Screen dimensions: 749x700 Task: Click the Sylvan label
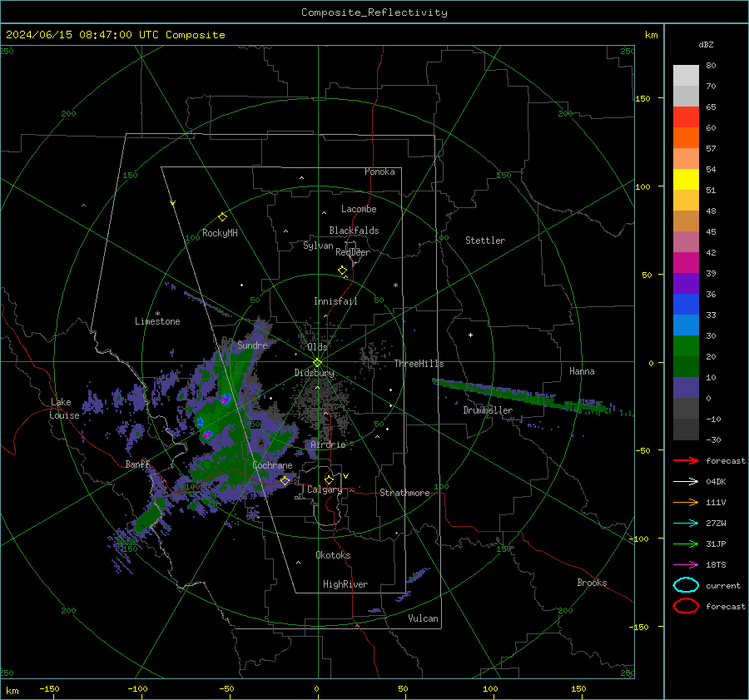point(318,246)
